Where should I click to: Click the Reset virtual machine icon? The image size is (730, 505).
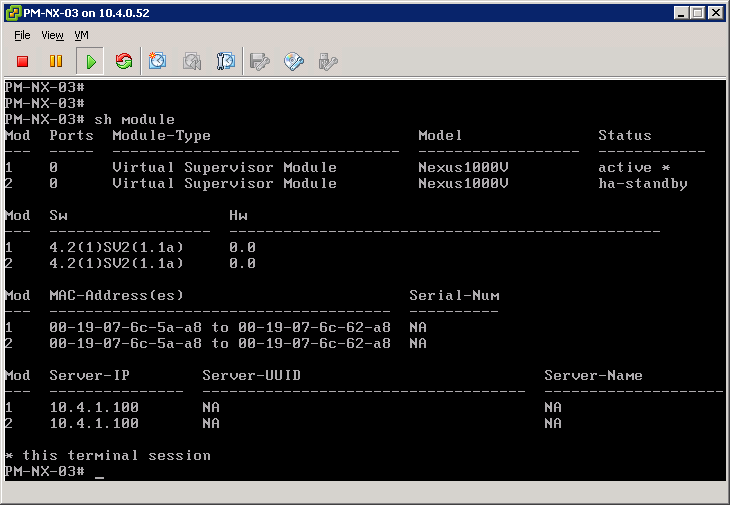click(x=124, y=61)
